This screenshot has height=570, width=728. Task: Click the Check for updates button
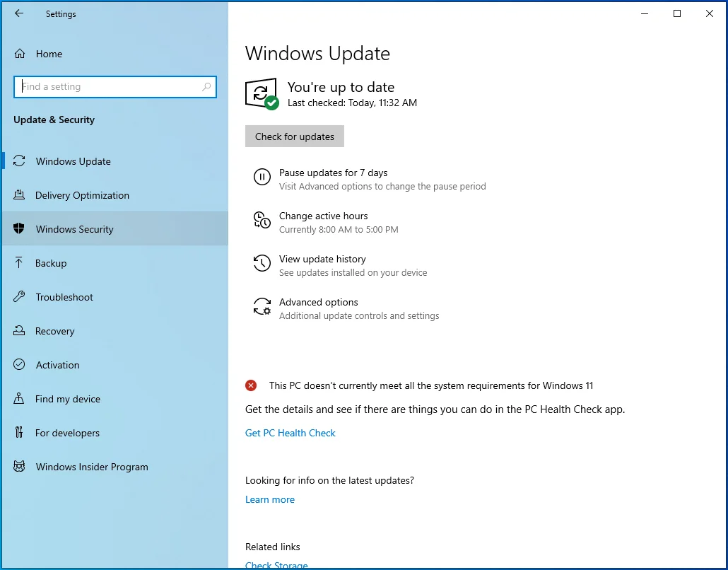tap(294, 136)
